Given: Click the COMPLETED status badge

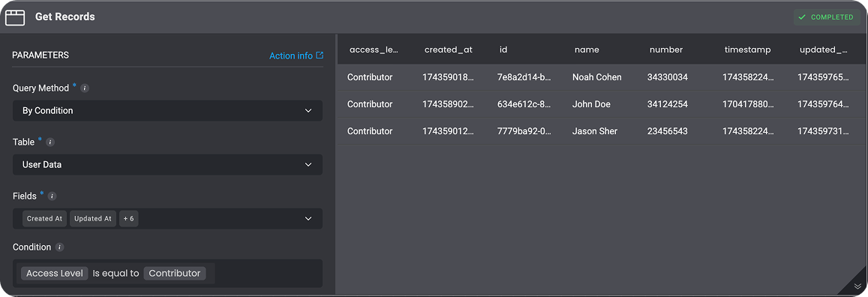Looking at the screenshot, I should coord(827,17).
